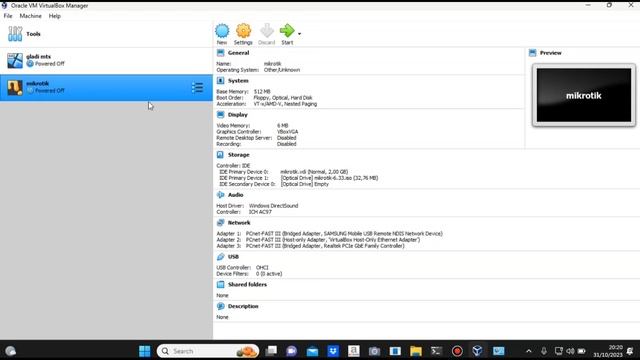Click the New virtual machine icon

[x=222, y=31]
